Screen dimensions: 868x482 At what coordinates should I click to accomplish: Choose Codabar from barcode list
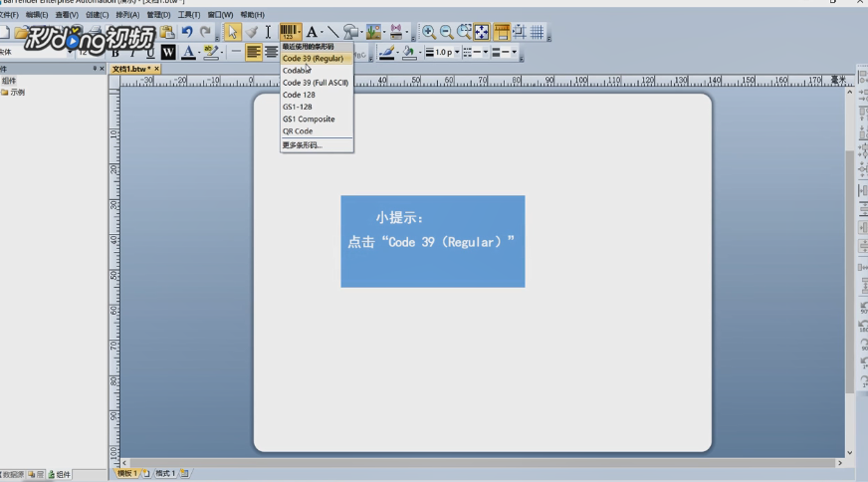point(317,71)
